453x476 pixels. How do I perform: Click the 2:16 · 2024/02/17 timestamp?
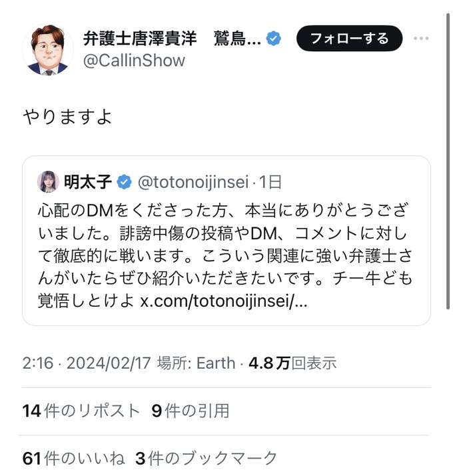click(86, 363)
